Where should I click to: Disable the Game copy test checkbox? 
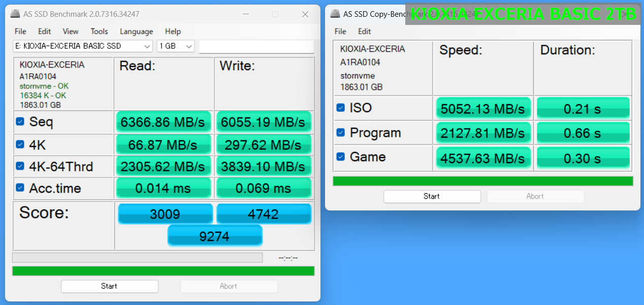pyautogui.click(x=341, y=157)
